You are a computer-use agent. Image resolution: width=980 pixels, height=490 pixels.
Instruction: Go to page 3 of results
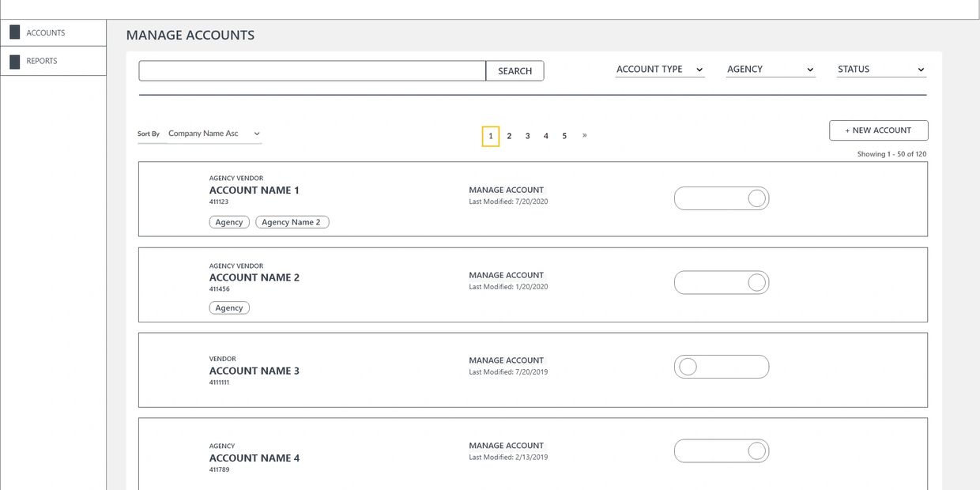(x=528, y=136)
